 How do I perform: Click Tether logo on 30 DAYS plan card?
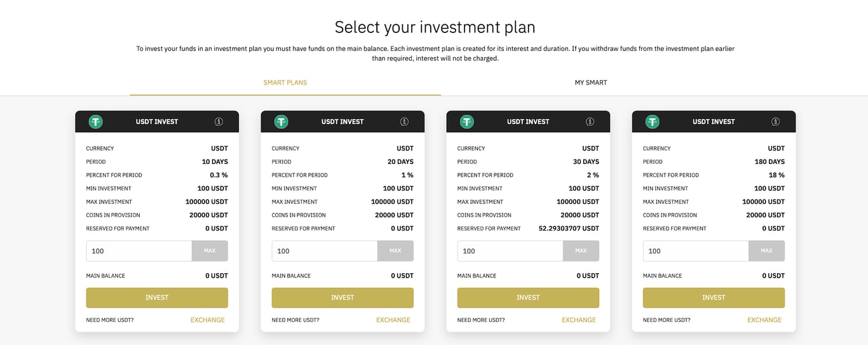click(467, 121)
